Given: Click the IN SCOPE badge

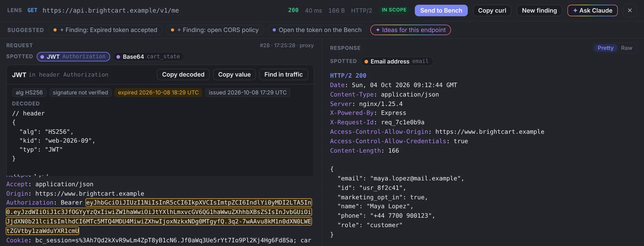Looking at the screenshot, I should [394, 10].
